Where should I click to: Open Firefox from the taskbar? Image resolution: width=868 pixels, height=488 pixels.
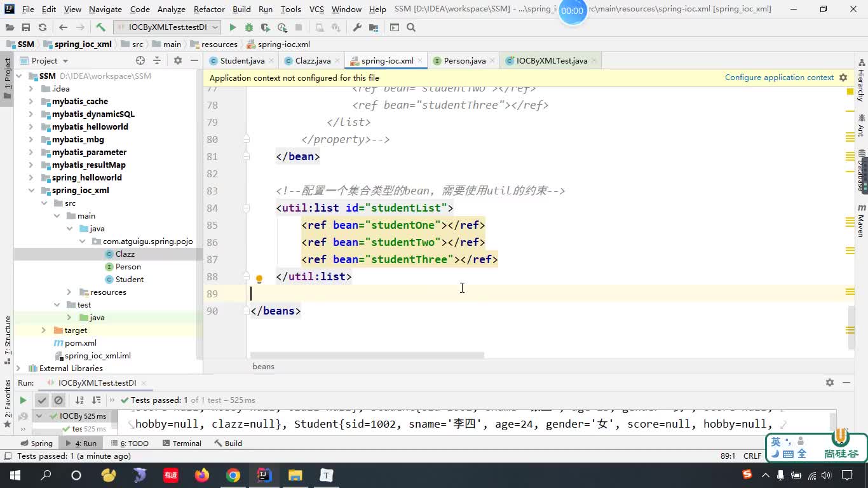202,475
